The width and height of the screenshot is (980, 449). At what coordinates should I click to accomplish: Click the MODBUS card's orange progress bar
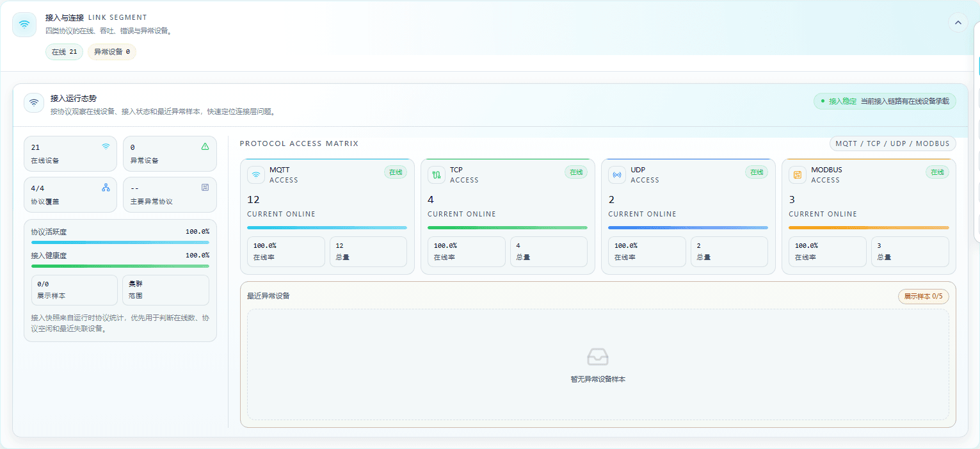[869, 227]
